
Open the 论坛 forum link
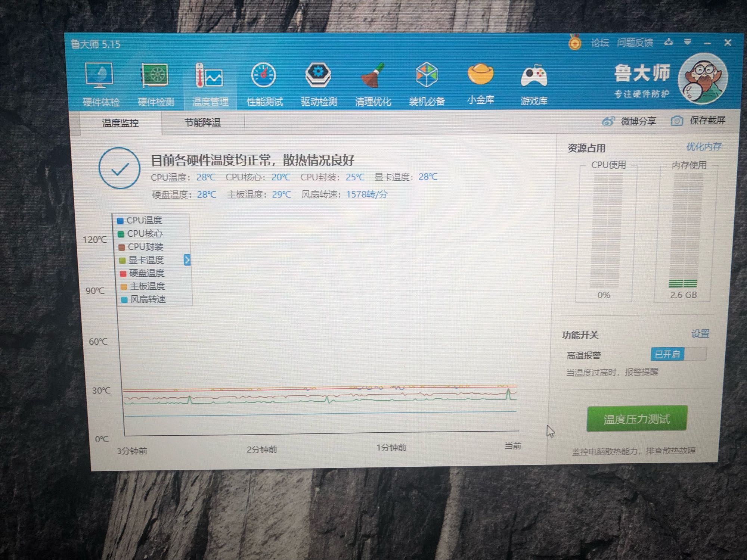(x=600, y=43)
